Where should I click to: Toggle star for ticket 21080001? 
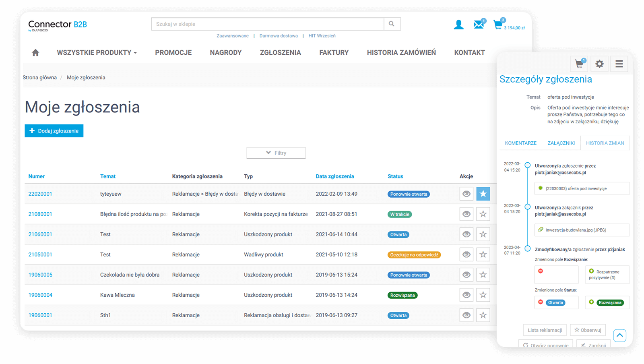click(x=483, y=214)
